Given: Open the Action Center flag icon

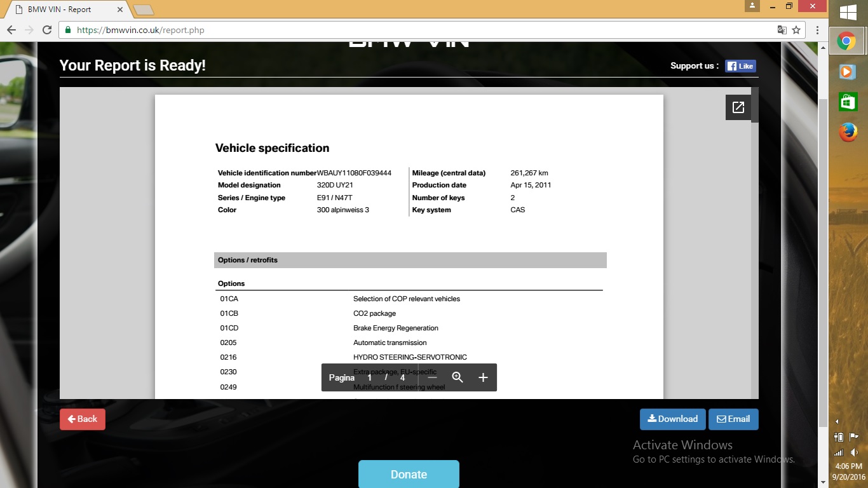Looking at the screenshot, I should 854,437.
